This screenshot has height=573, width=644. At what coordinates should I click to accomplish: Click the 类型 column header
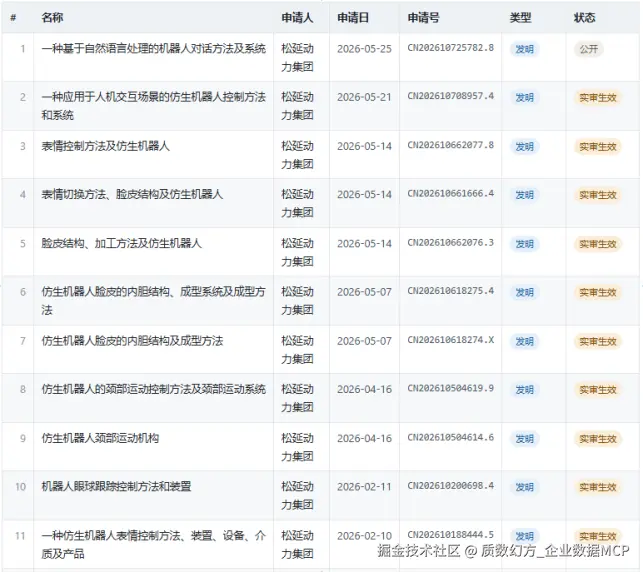[520, 18]
